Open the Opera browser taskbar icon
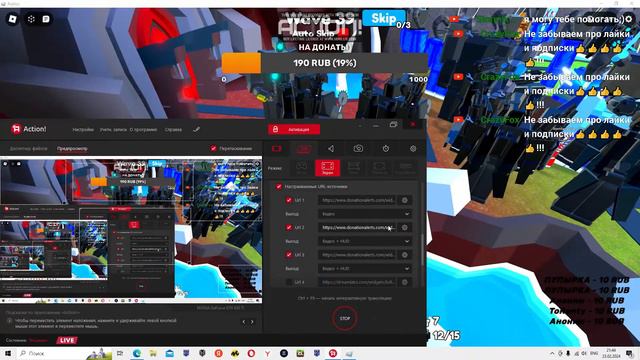Viewport: 640px width, 360px height. coord(251,353)
